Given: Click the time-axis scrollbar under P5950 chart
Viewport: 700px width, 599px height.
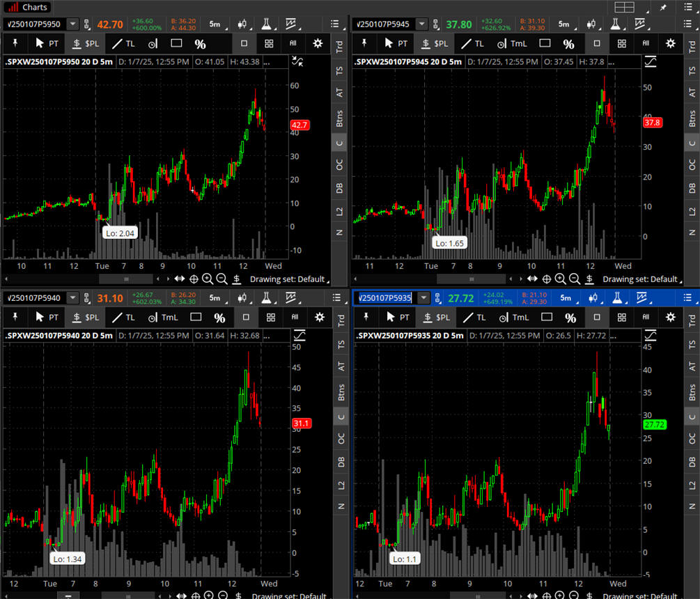Looking at the screenshot, I should pos(126,279).
